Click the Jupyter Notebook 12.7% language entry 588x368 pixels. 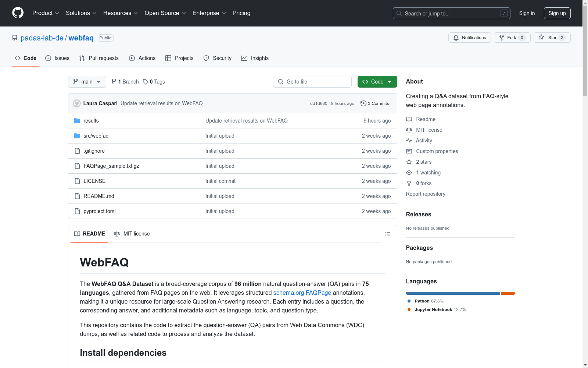coord(437,309)
